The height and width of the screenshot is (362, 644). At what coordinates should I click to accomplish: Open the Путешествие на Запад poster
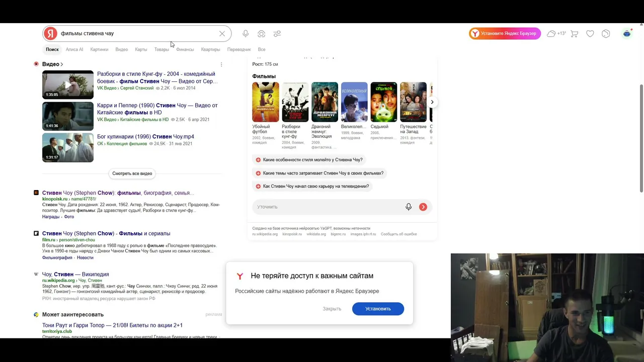pos(414,102)
